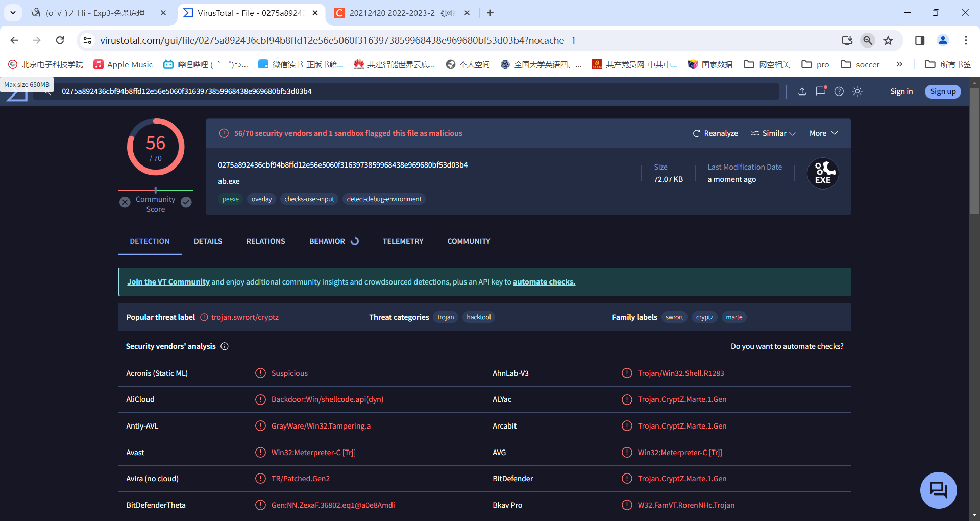Expand the More dropdown
The width and height of the screenshot is (980, 521).
pos(824,133)
